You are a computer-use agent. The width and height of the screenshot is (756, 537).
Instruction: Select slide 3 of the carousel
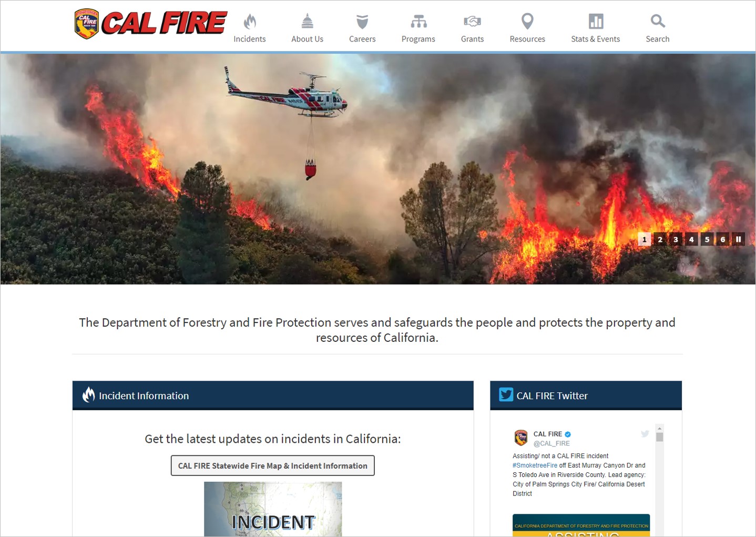[676, 239]
